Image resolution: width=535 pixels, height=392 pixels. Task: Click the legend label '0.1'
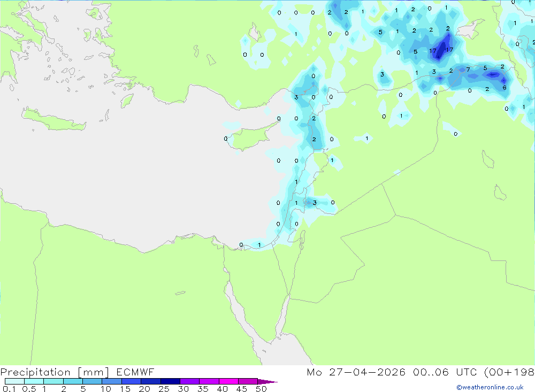[x=9, y=389]
